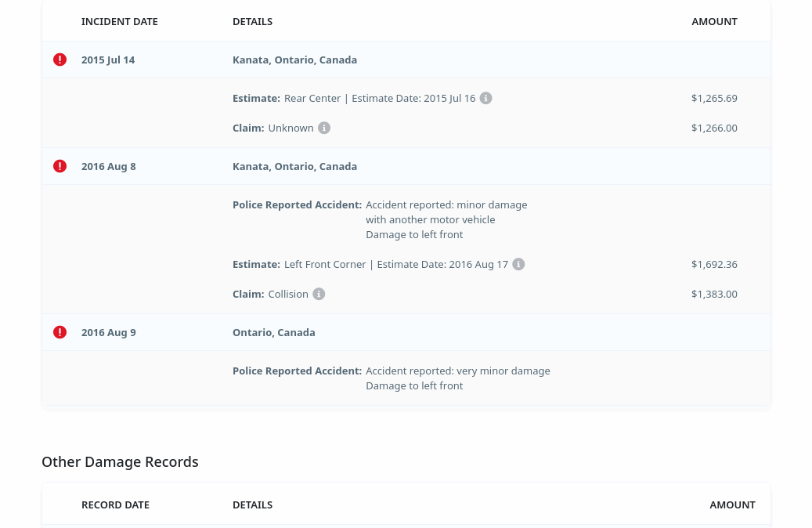Click the $1,265.69 estimate amount
This screenshot has width=812, height=528.
(714, 98)
